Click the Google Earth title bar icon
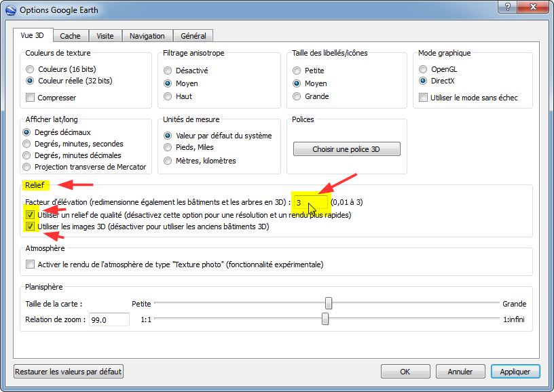This screenshot has height=392, width=554. [x=11, y=10]
